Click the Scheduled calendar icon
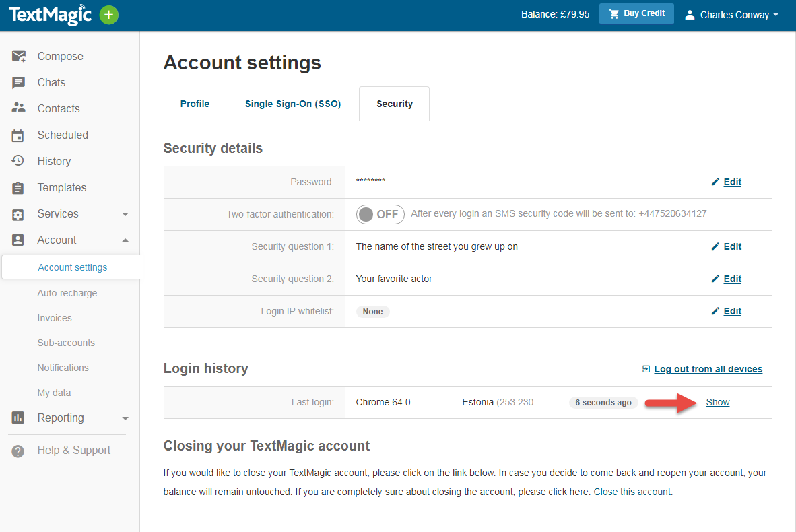 [x=18, y=135]
